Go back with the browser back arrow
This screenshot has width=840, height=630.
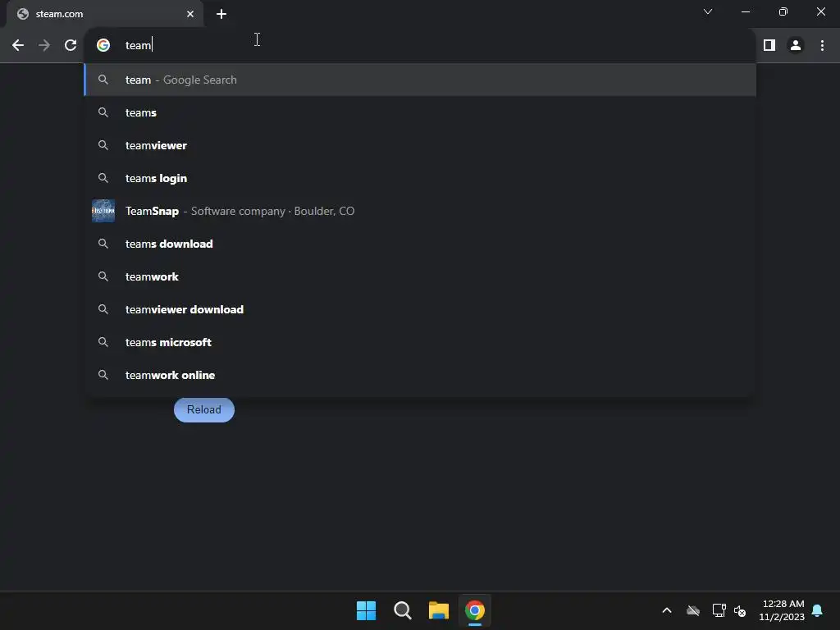[18, 46]
